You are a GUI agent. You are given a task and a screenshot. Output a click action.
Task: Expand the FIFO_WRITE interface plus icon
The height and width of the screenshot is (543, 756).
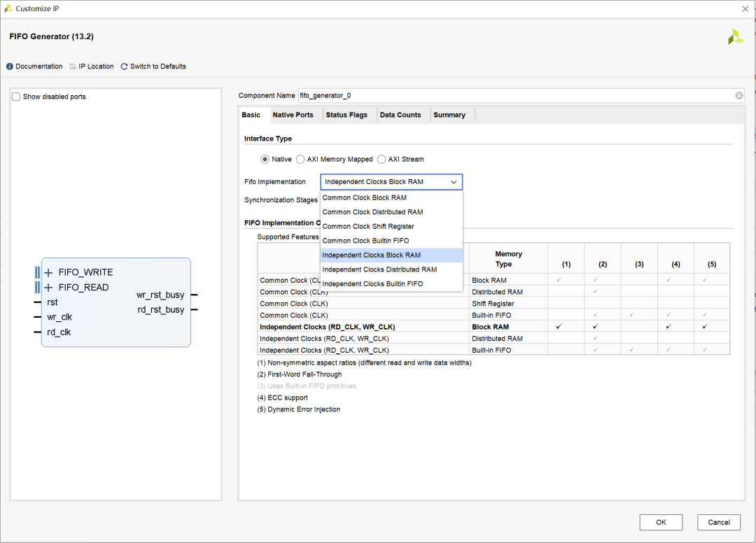click(48, 273)
